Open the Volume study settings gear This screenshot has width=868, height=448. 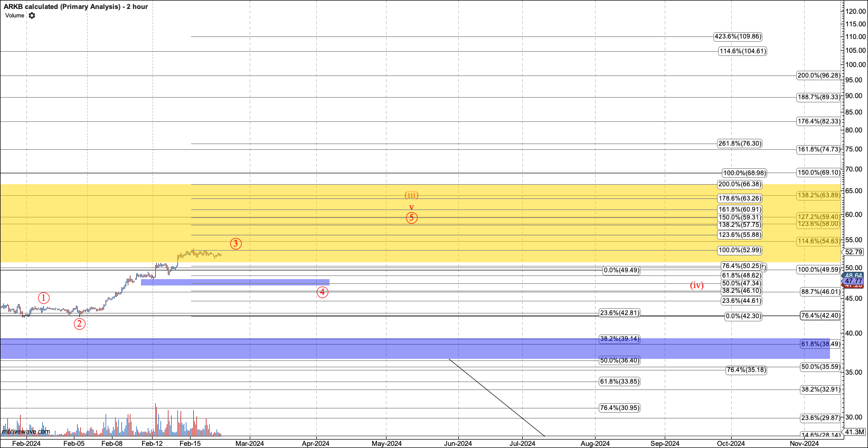tap(32, 16)
